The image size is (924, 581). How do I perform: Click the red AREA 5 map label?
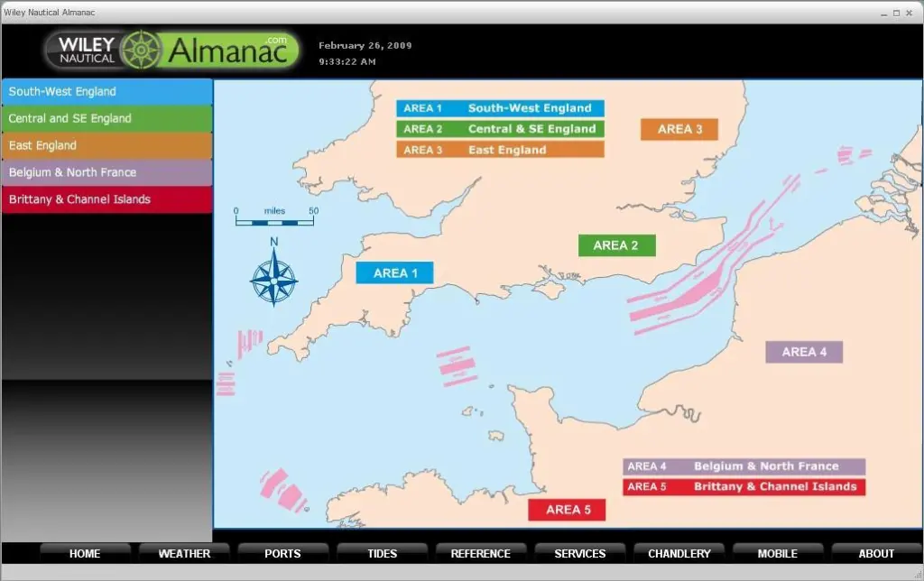click(567, 510)
